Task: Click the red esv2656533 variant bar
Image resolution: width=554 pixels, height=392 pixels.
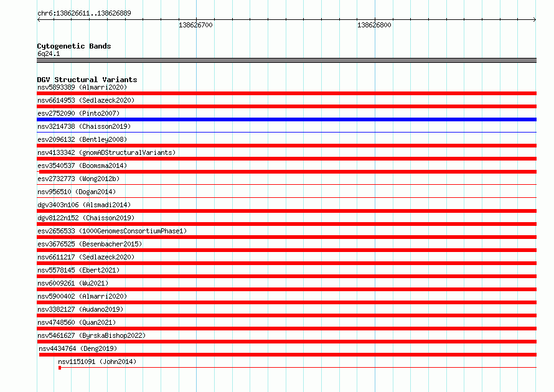Action: pos(286,237)
